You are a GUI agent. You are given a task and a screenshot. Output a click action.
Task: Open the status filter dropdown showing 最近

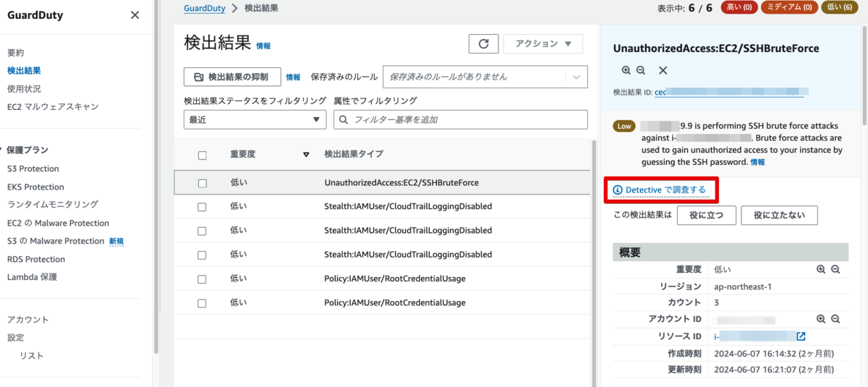(x=255, y=120)
